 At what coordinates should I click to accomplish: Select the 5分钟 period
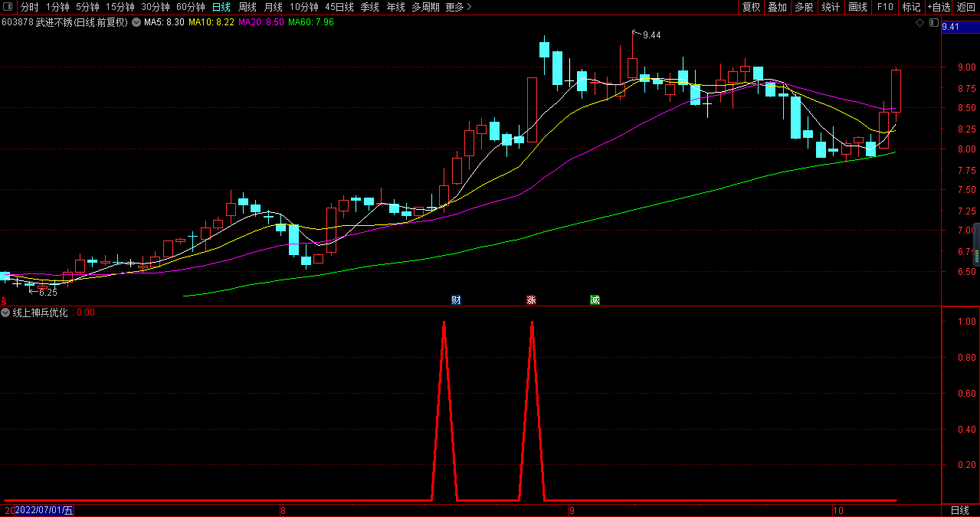click(87, 7)
